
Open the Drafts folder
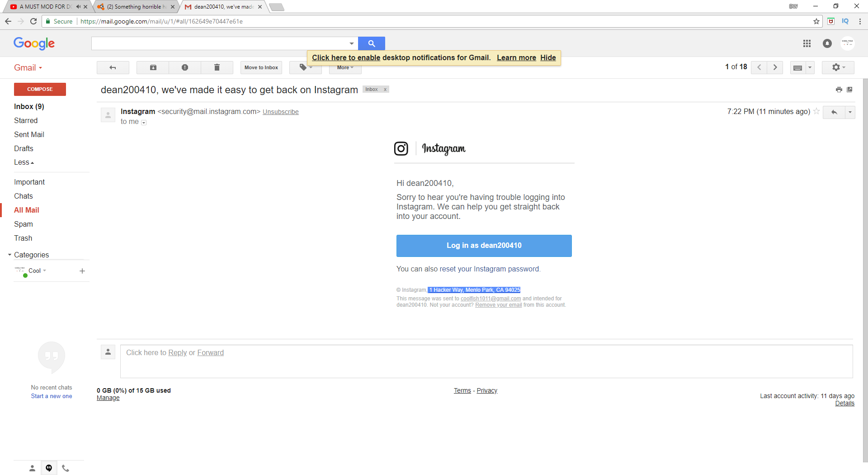coord(24,149)
